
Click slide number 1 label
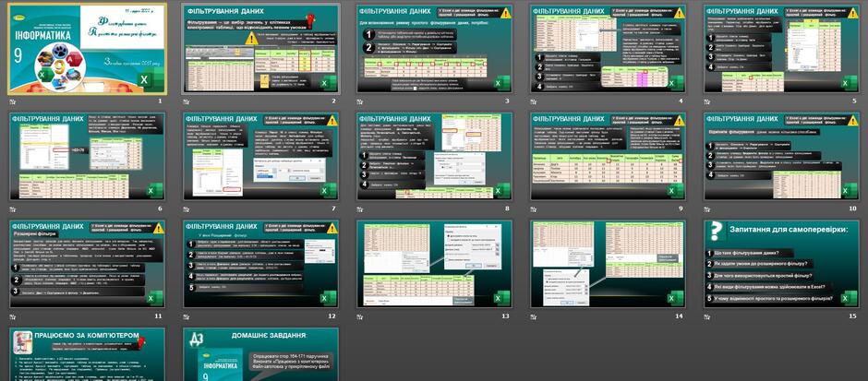coord(160,101)
